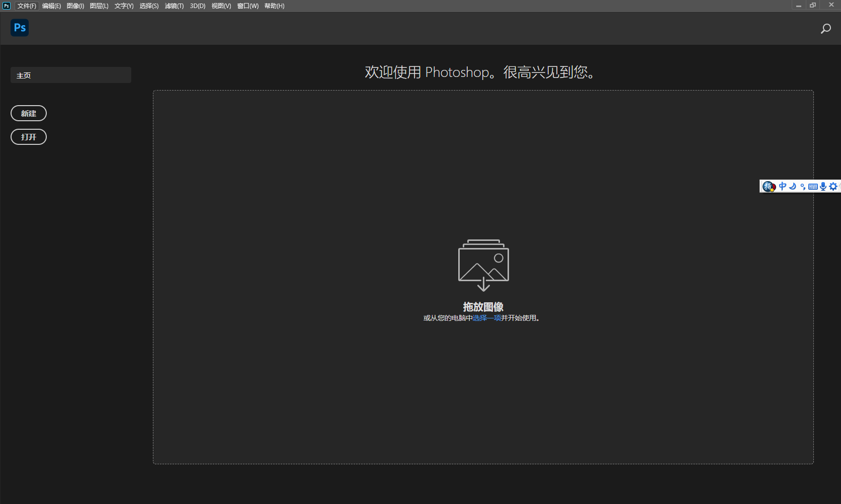Screen dimensions: 841x504
Task: Open the IME soft keyboard icon
Action: pos(813,186)
